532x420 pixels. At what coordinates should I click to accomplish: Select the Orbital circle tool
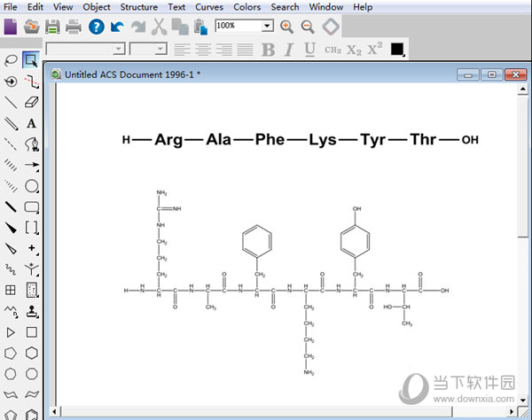32,186
